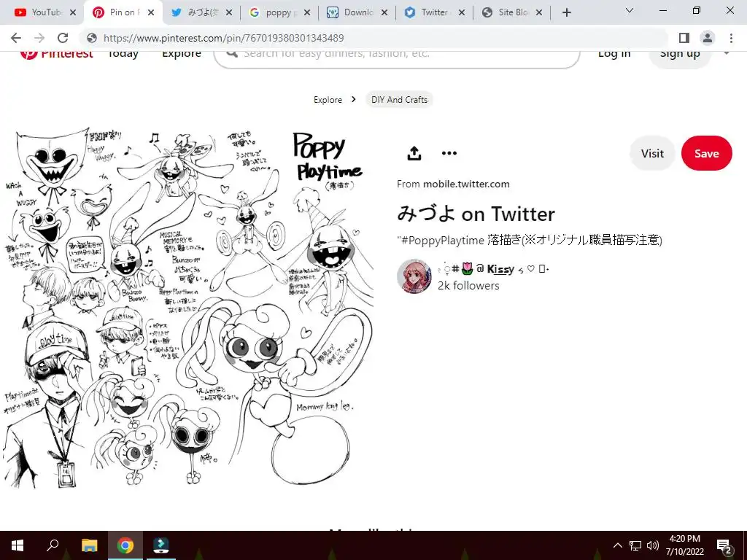Open the DIY And Crafts category
The width and height of the screenshot is (747, 560).
point(399,99)
